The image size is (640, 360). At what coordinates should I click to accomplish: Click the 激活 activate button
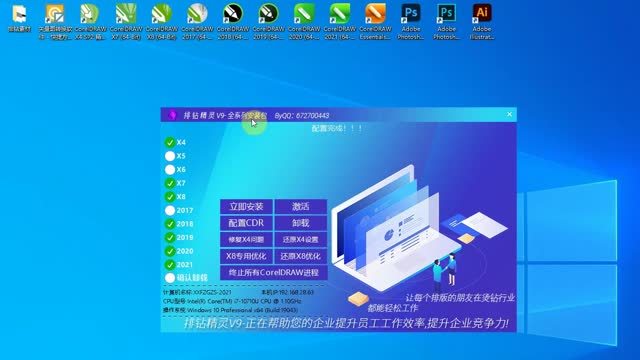[301, 207]
